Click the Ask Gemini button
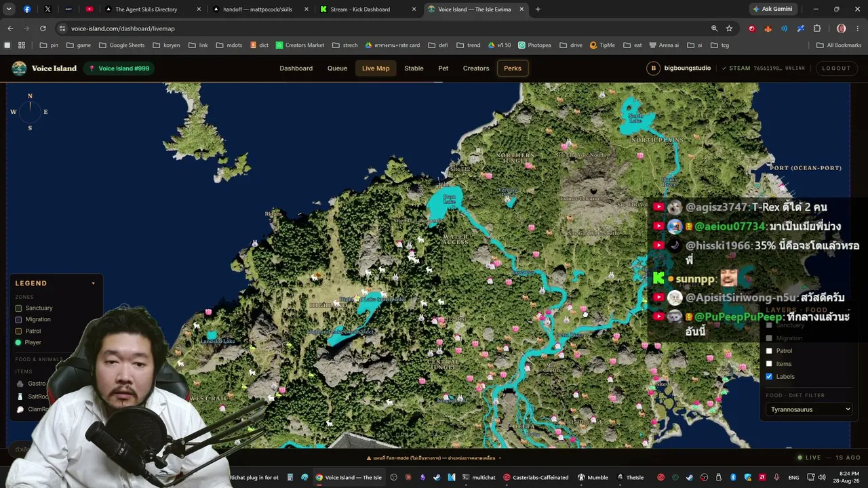The height and width of the screenshot is (488, 868). click(x=772, y=9)
